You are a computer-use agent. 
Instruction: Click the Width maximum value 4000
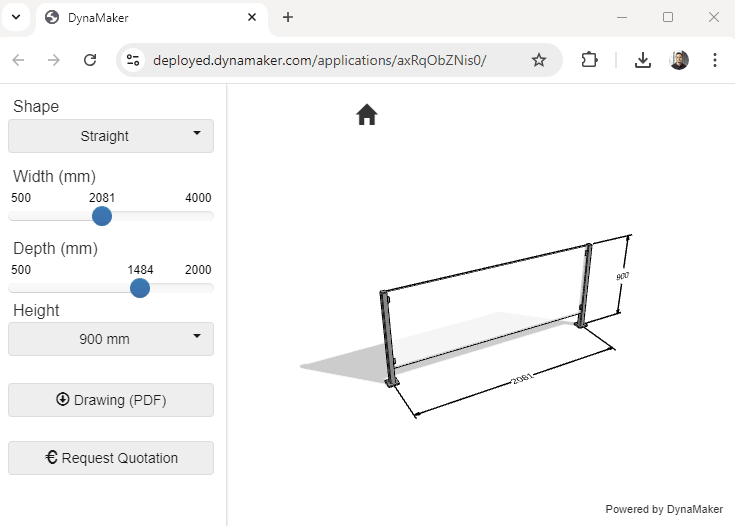pyautogui.click(x=198, y=198)
